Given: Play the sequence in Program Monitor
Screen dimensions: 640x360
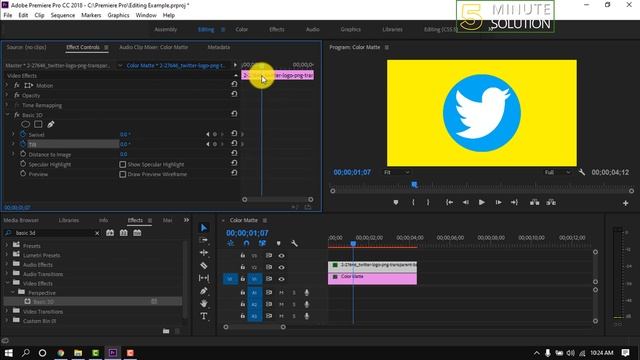Looking at the screenshot, I should [482, 202].
